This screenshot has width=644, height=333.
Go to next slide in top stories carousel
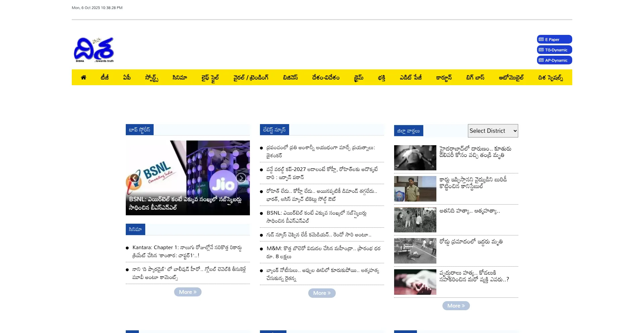tap(241, 178)
